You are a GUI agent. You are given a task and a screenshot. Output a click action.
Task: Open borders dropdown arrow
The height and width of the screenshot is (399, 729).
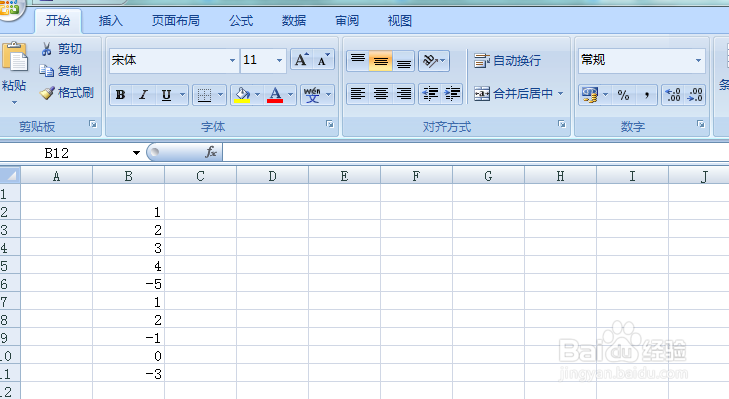tap(220, 95)
